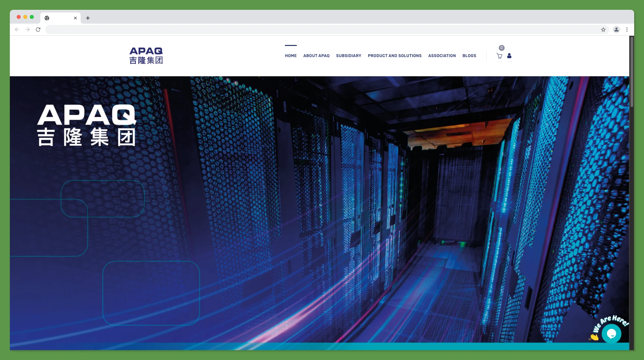This screenshot has height=360, width=644.
Task: Click the browser back arrow
Action: click(17, 29)
